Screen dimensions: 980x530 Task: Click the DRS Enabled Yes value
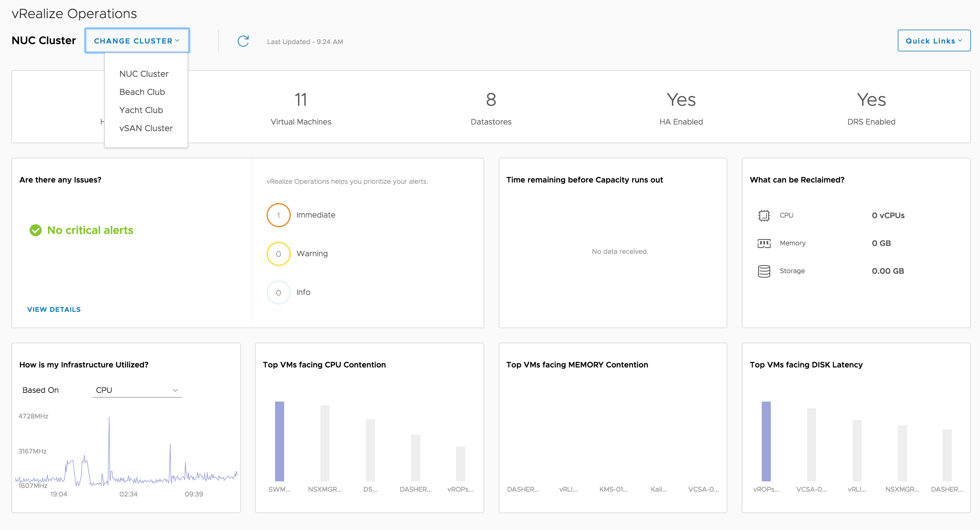(x=871, y=100)
